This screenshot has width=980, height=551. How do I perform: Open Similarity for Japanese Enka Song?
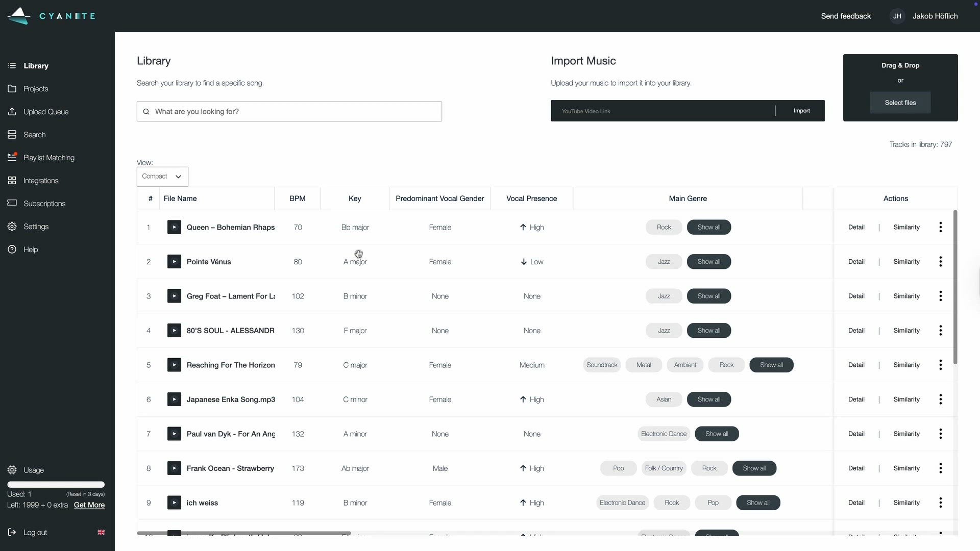click(906, 399)
